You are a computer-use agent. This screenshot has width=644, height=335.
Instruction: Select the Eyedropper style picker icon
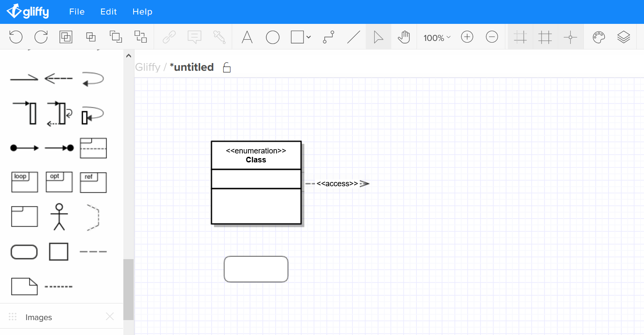[x=219, y=37]
